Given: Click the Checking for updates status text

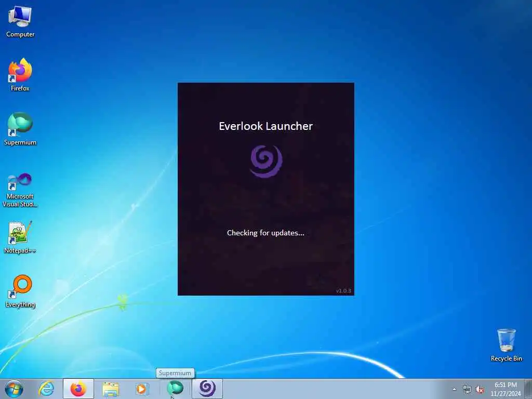Looking at the screenshot, I should [265, 233].
